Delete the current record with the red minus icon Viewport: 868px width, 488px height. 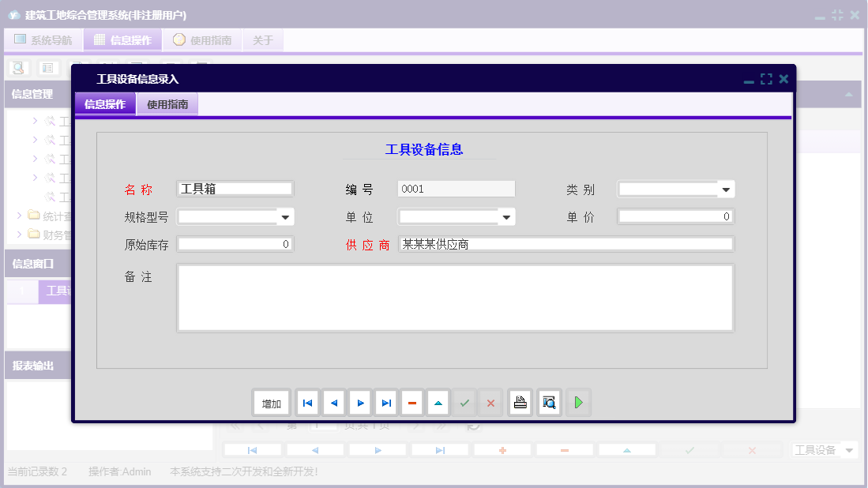tap(411, 402)
